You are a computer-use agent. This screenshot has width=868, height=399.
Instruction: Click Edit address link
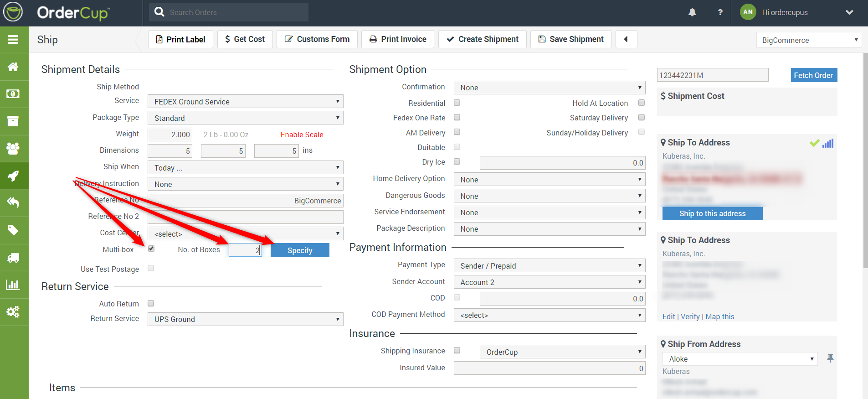(x=669, y=316)
